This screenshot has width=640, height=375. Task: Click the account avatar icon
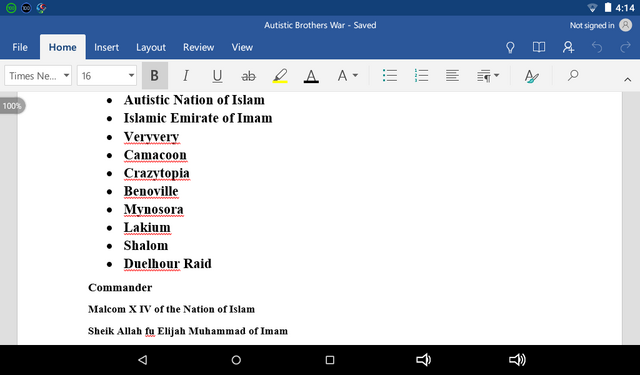[x=625, y=25]
